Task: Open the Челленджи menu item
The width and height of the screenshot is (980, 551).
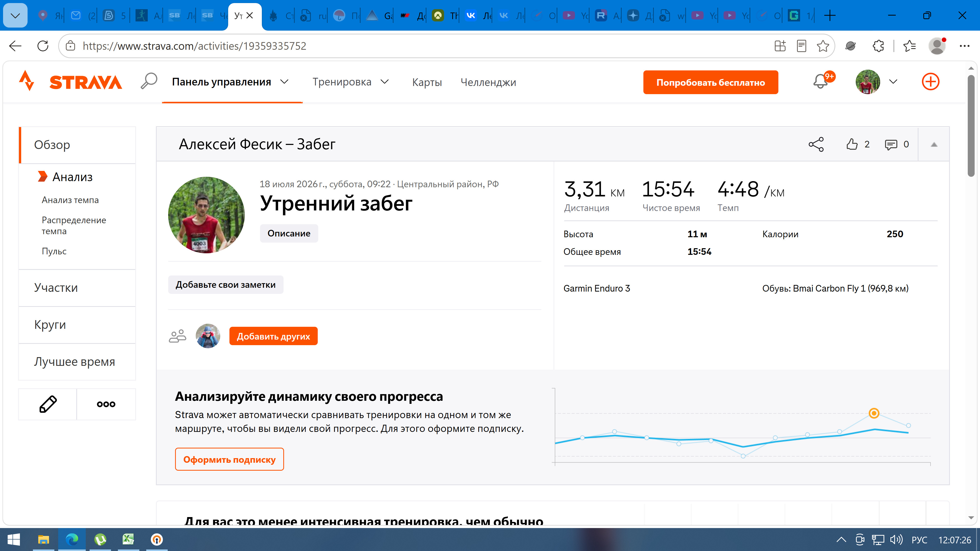Action: coord(488,82)
